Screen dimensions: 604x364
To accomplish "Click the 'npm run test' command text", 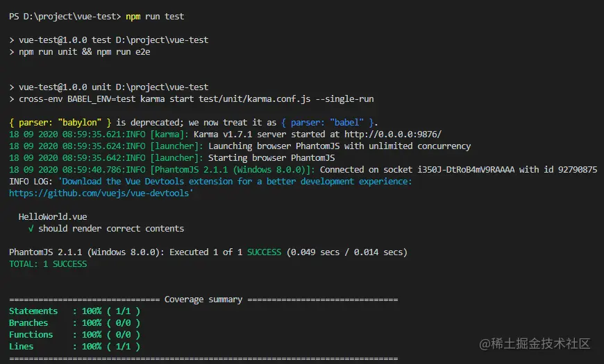I will 155,16.
